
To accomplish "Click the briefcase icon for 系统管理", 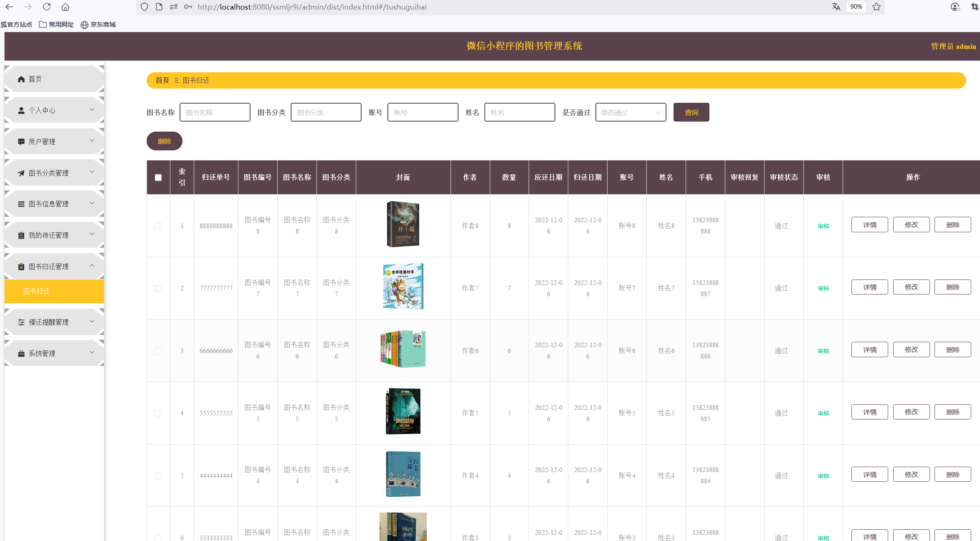I will tap(21, 353).
